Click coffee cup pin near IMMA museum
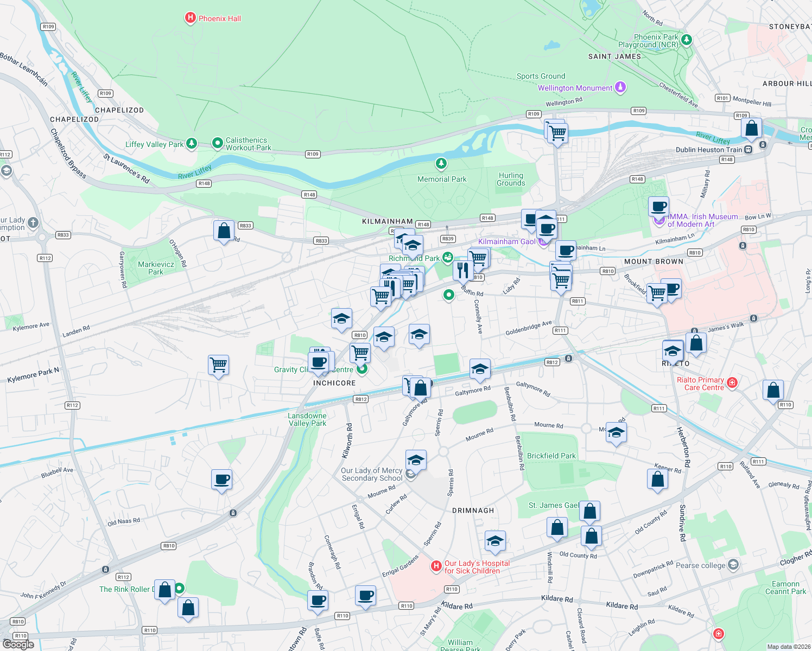The width and height of the screenshot is (812, 651). (x=658, y=207)
